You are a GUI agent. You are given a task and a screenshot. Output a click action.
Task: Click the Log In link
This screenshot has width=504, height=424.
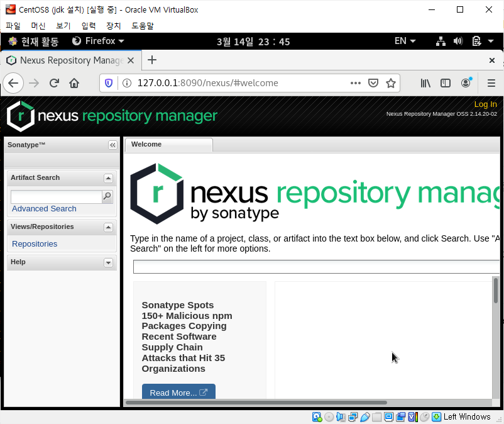point(485,104)
